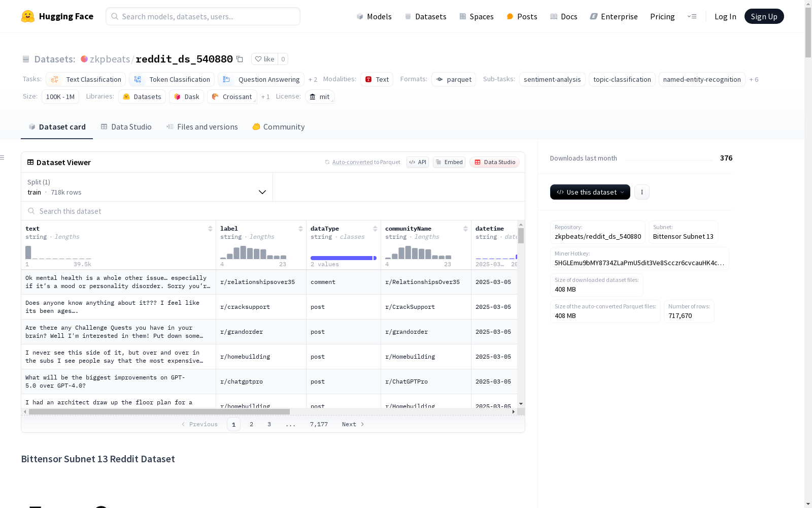
Task: Click the Embed button
Action: click(x=449, y=162)
